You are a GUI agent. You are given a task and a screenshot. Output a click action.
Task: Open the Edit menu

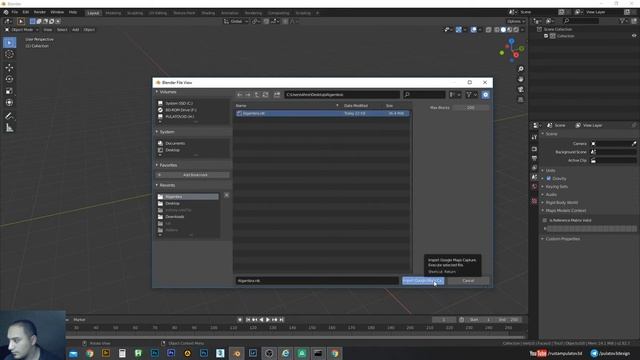pos(26,12)
